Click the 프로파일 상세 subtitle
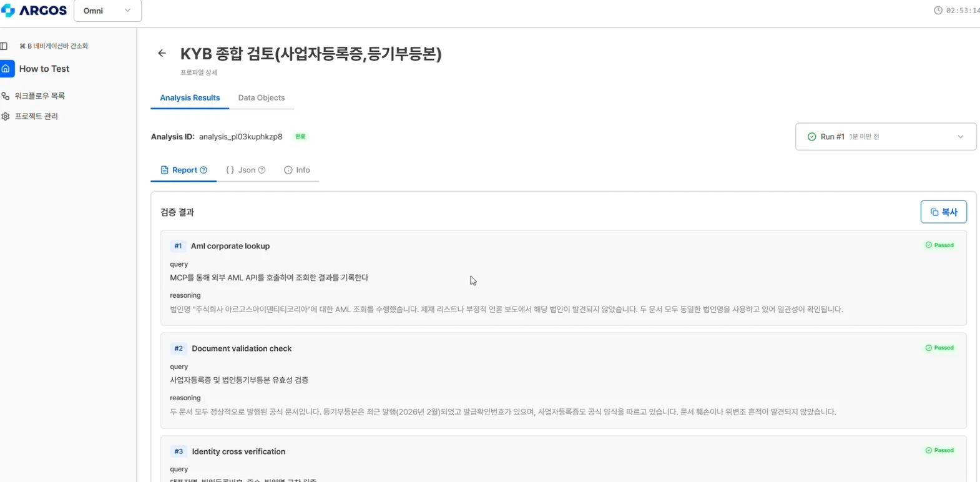The image size is (980, 482). [x=198, y=72]
